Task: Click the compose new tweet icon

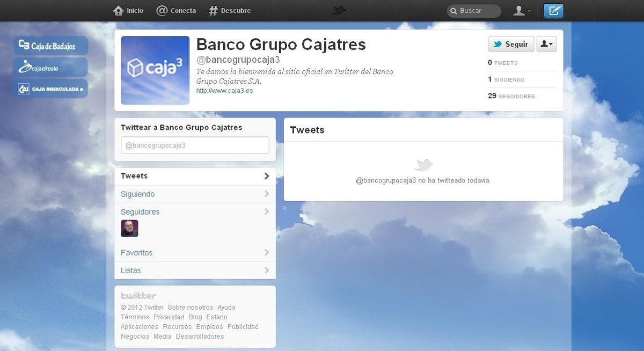Action: click(x=553, y=11)
